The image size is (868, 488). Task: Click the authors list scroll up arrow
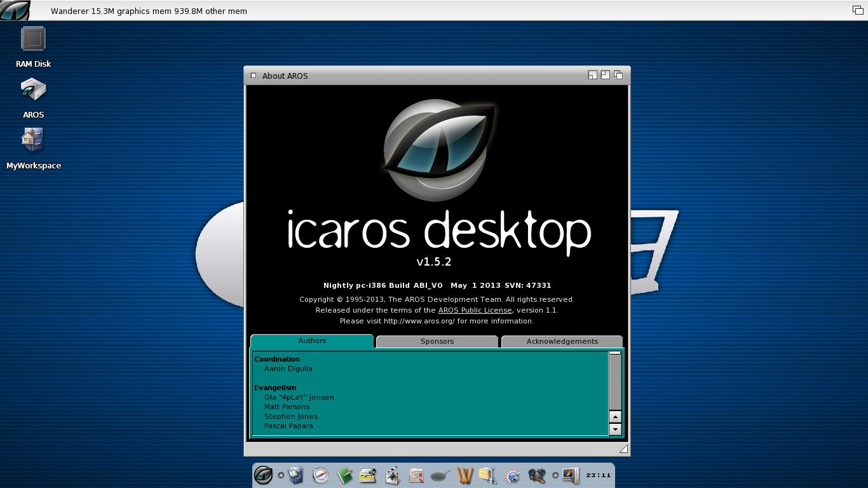coord(614,417)
